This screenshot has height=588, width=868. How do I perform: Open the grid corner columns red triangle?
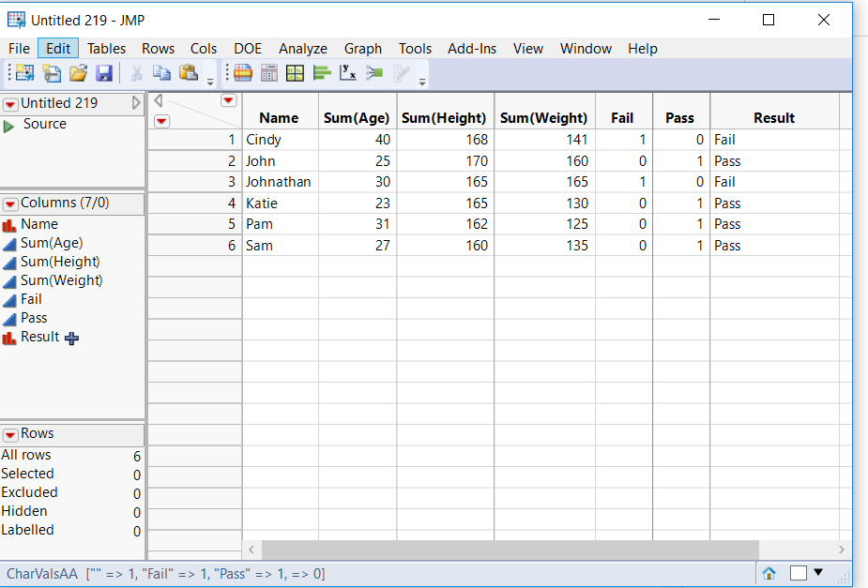coord(229,100)
